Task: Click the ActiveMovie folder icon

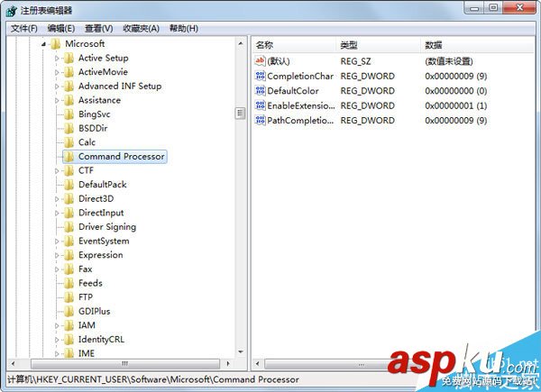Action: coord(69,72)
